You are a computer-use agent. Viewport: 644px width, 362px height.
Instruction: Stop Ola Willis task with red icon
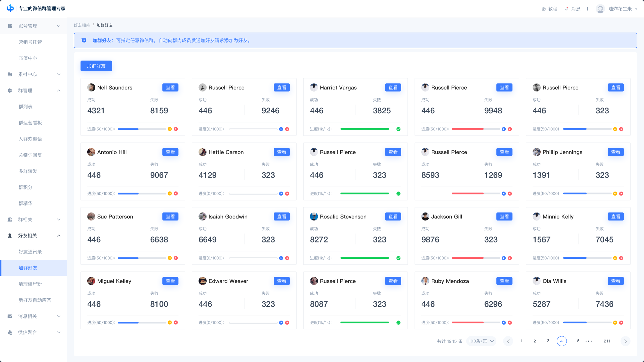coord(621,323)
